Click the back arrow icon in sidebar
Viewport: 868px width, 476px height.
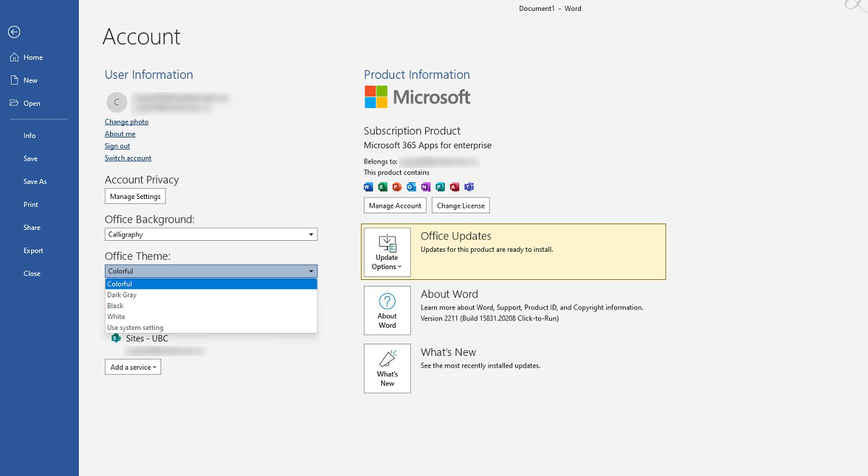(x=14, y=32)
